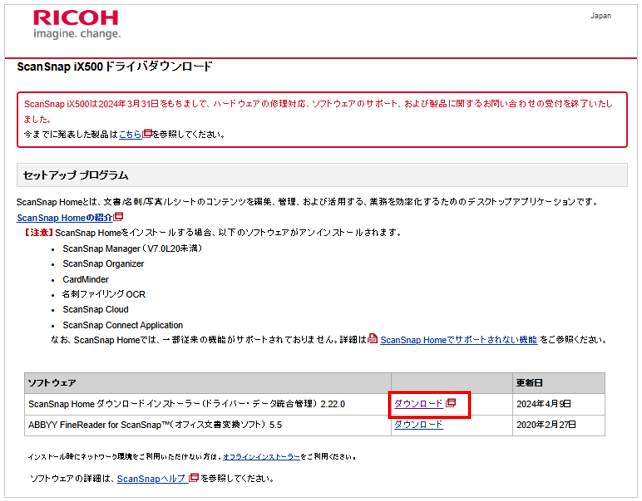Click the new-window icon after ScanSnapヘルプ
Image resolution: width=642 pixels, height=501 pixels.
point(194,477)
